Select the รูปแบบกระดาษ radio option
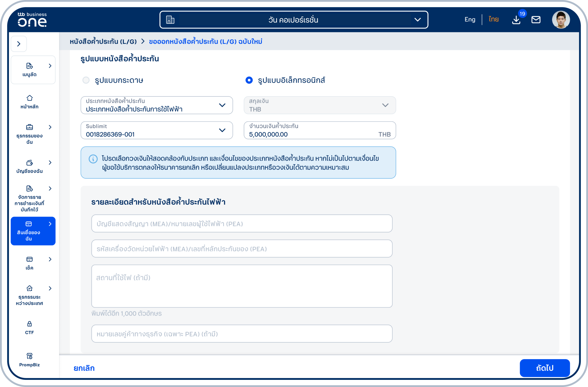 click(86, 80)
